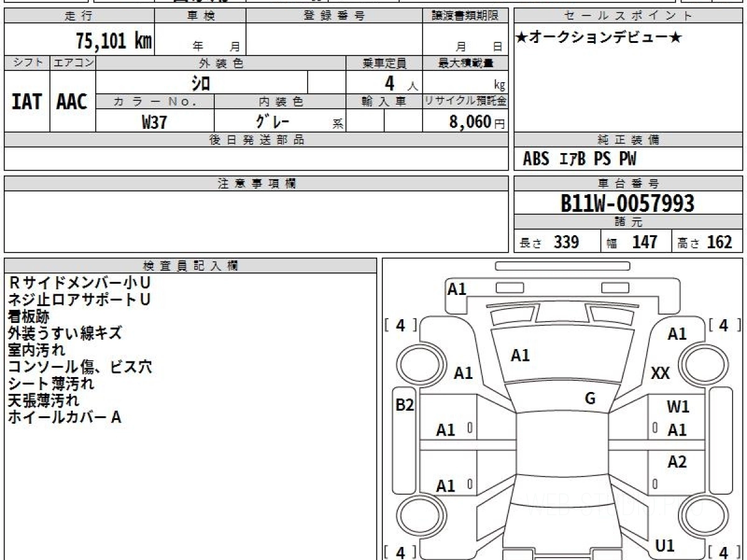Select the W37 color code

tap(154, 122)
